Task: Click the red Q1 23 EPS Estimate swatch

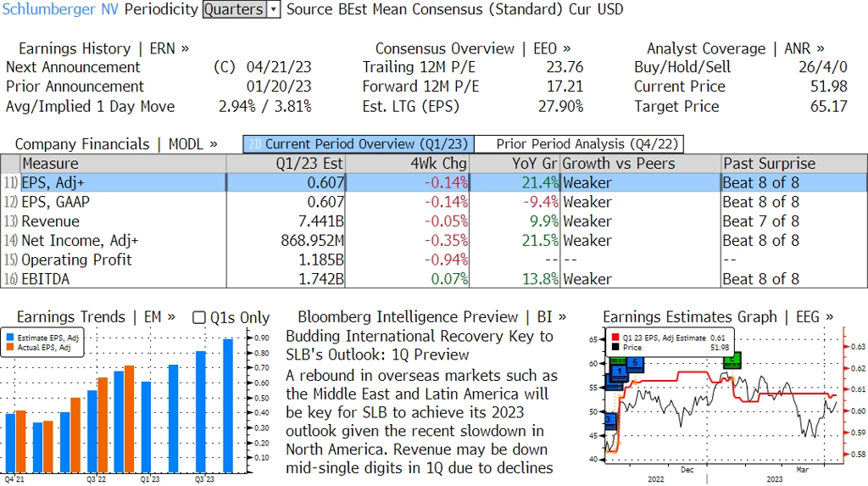Action: (x=615, y=338)
